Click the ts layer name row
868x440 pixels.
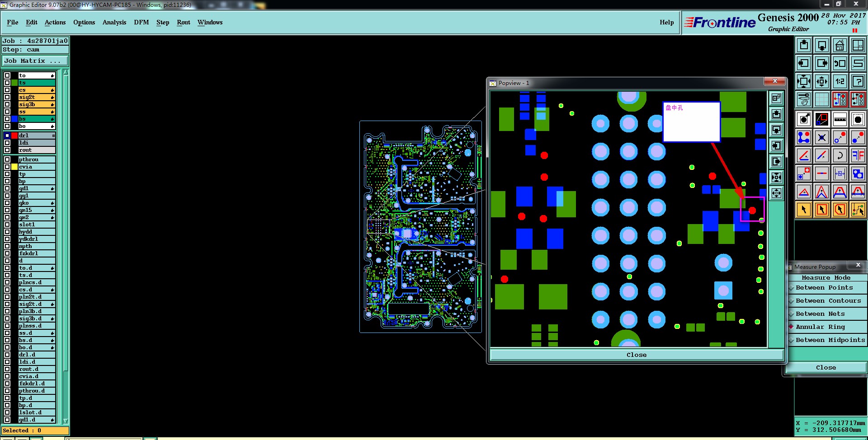[x=37, y=83]
